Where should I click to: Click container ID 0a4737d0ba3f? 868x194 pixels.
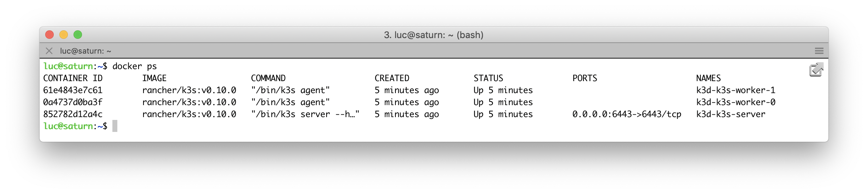point(73,102)
